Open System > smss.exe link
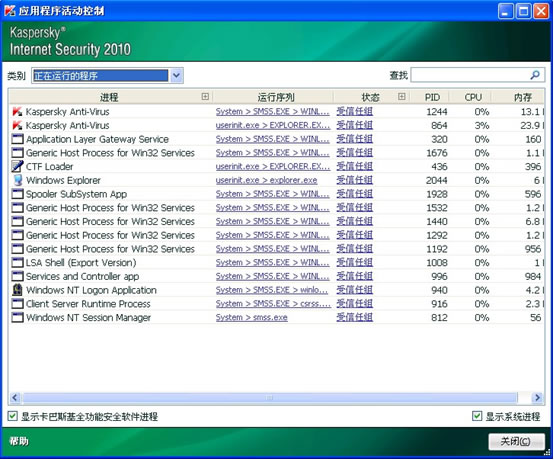Image resolution: width=554 pixels, height=460 pixels. pyautogui.click(x=252, y=318)
